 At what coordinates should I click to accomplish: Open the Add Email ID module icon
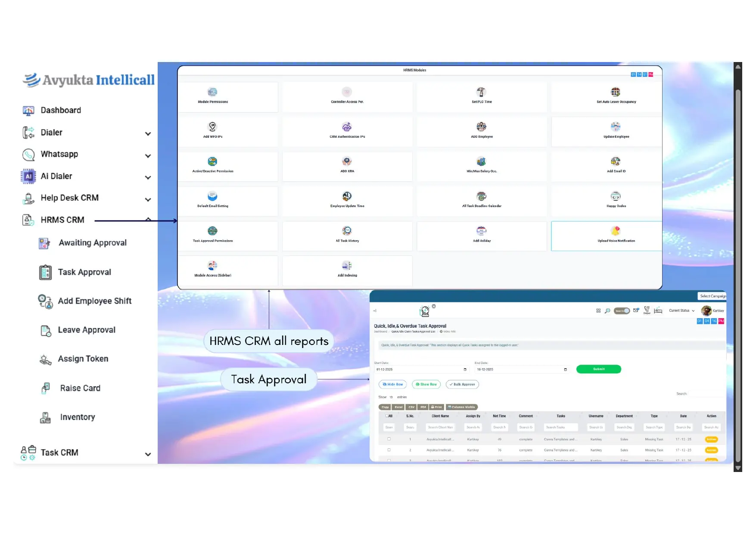pos(616,161)
